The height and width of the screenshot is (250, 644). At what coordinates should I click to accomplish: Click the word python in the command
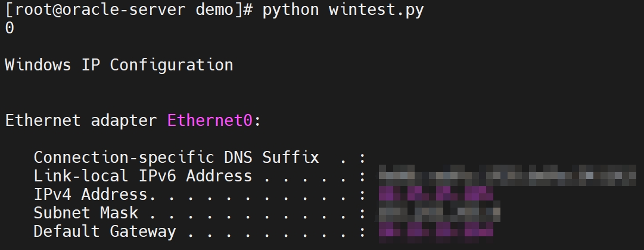tap(290, 11)
